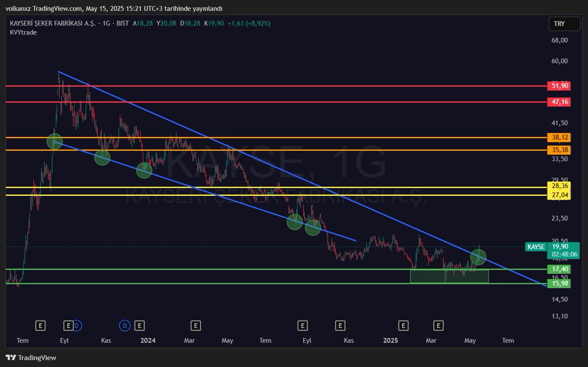Click the 2025 time axis label
Image resolution: width=588 pixels, height=367 pixels.
click(391, 340)
